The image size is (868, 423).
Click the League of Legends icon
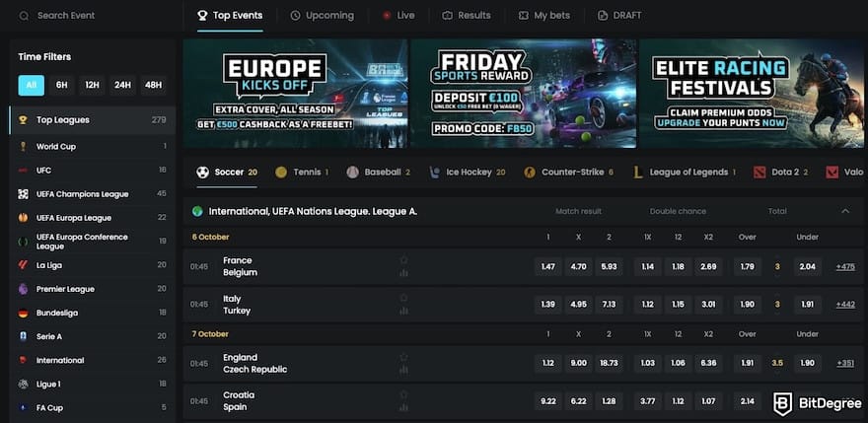(638, 173)
